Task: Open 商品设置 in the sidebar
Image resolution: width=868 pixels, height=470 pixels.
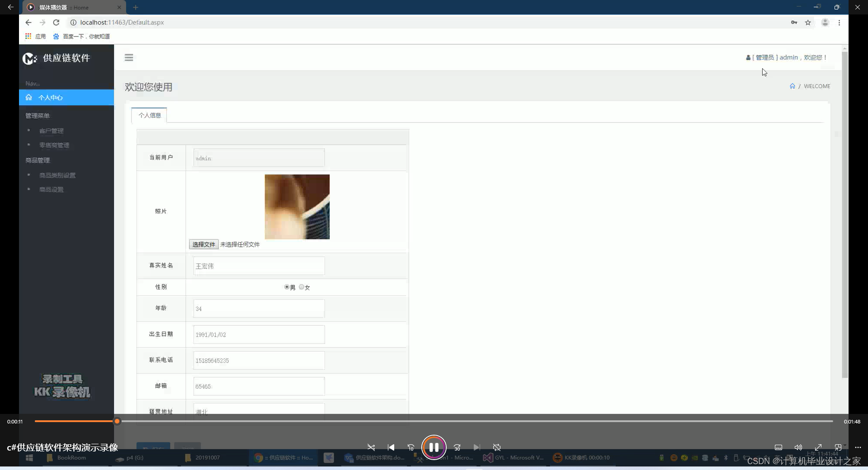Action: 51,190
